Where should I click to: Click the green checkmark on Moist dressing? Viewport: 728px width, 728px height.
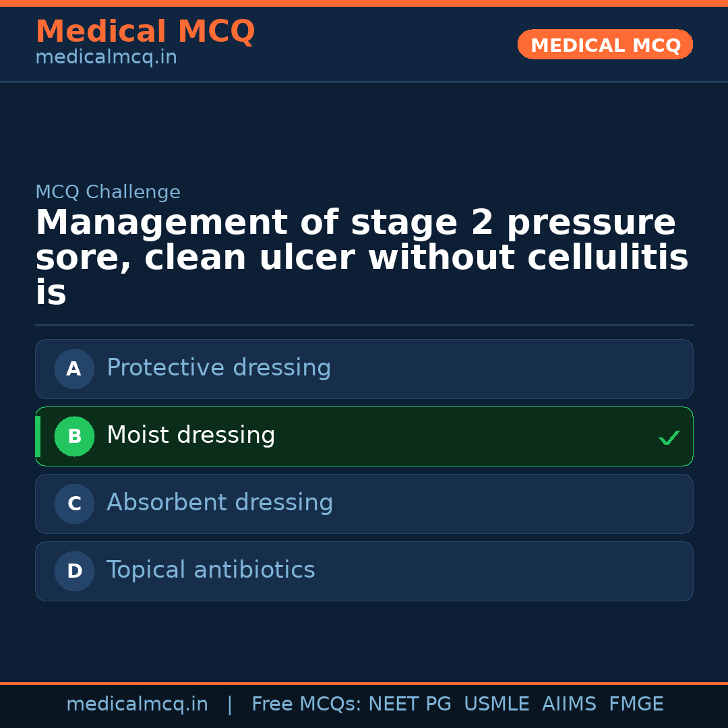[x=669, y=437]
